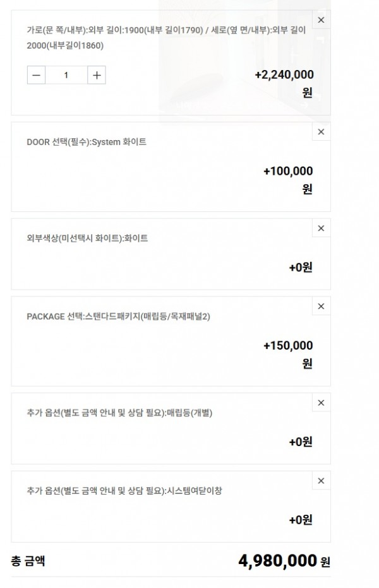The width and height of the screenshot is (379, 588).
Task: Delete the 매립등(개별) extra option
Action: point(321,403)
